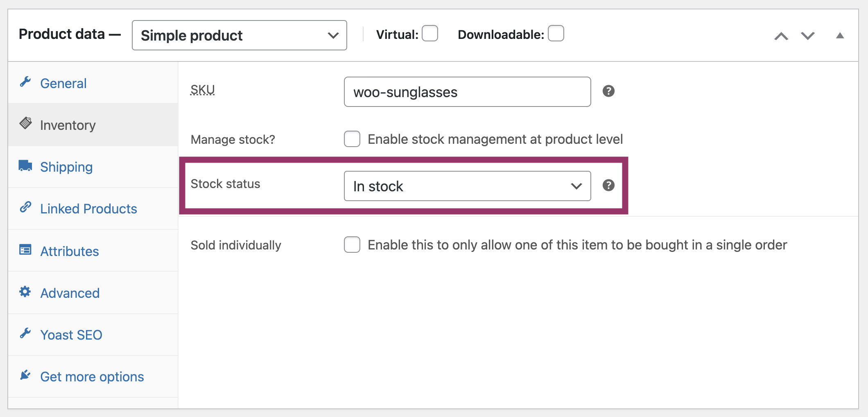Click the SKU help question mark icon
868x417 pixels.
click(608, 91)
